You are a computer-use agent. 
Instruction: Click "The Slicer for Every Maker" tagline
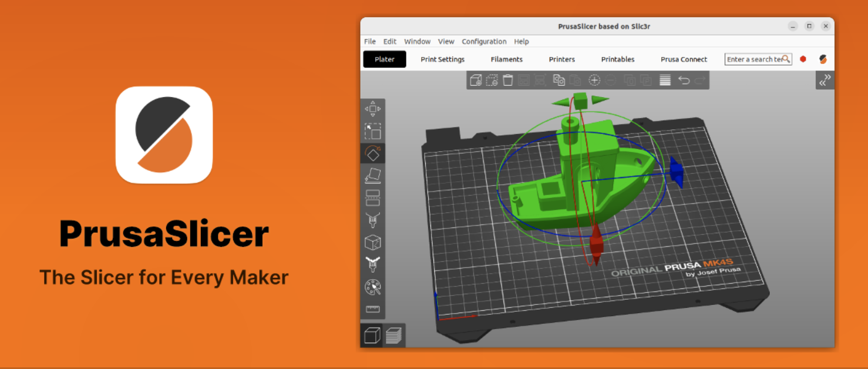(x=164, y=277)
